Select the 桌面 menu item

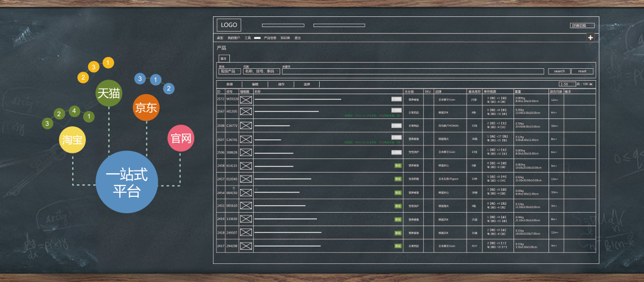(220, 38)
